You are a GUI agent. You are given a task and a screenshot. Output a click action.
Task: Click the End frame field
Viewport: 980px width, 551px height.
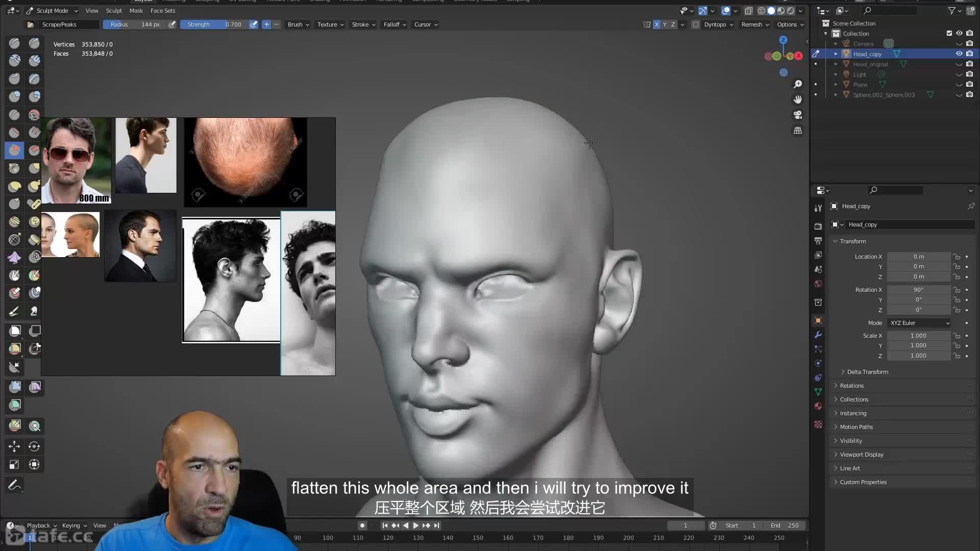[785, 526]
